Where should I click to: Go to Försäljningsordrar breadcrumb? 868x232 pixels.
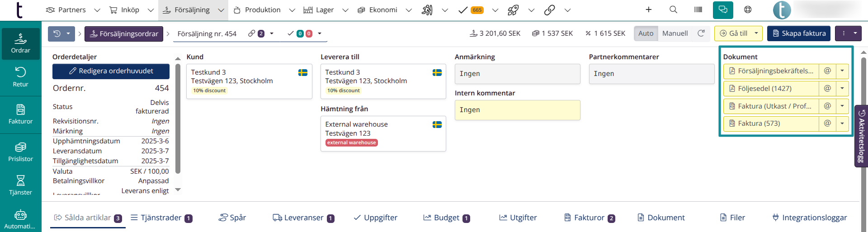pyautogui.click(x=124, y=33)
